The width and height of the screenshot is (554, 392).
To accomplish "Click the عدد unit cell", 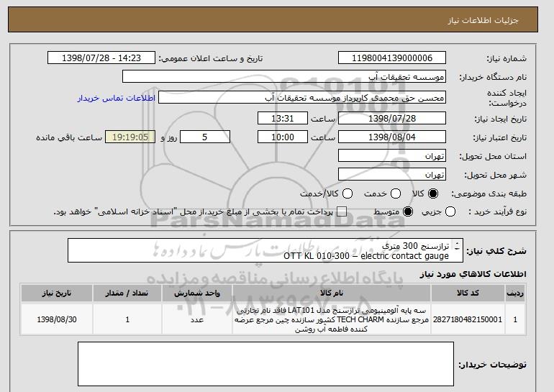I will pos(197,319).
